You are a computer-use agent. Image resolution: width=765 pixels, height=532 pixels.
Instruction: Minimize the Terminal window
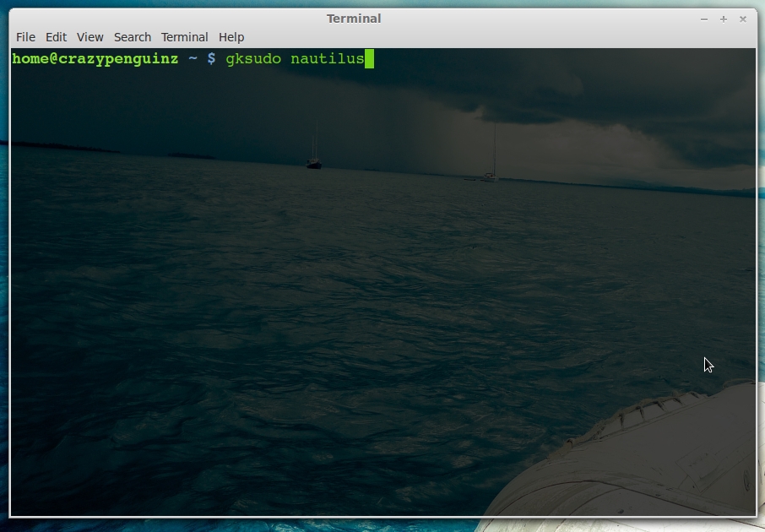click(704, 19)
